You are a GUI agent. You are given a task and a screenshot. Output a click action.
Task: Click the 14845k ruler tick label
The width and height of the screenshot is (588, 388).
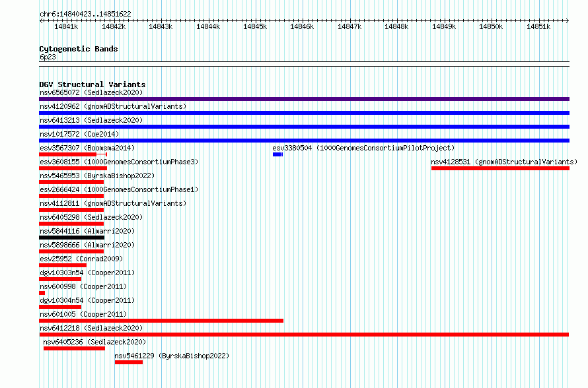255,26
